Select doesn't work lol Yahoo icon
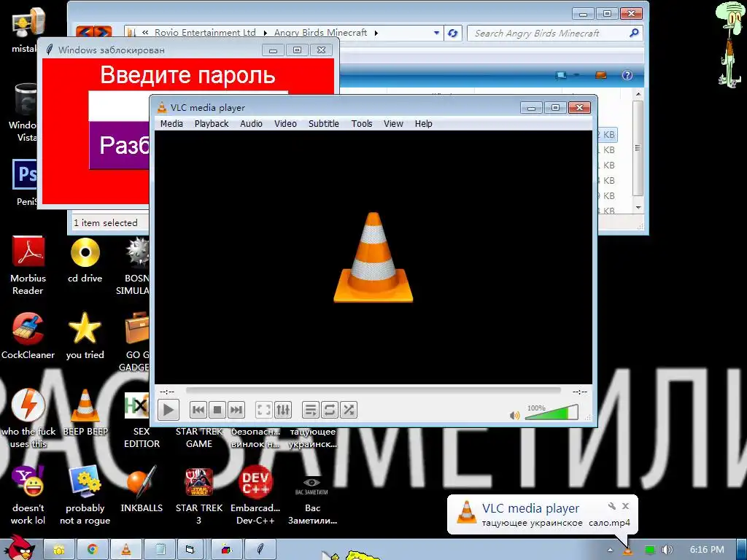The height and width of the screenshot is (560, 747). point(28,495)
